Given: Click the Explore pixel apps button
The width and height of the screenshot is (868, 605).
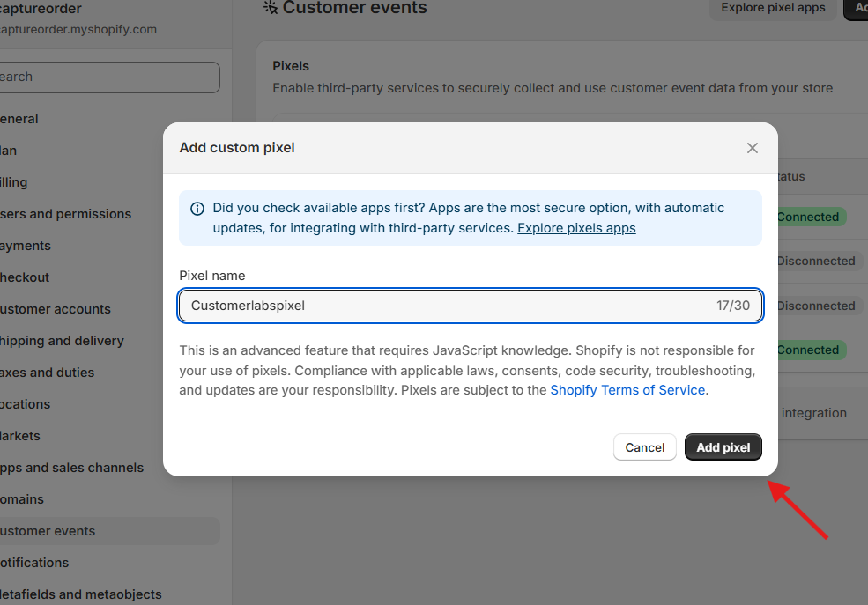Looking at the screenshot, I should tap(773, 8).
